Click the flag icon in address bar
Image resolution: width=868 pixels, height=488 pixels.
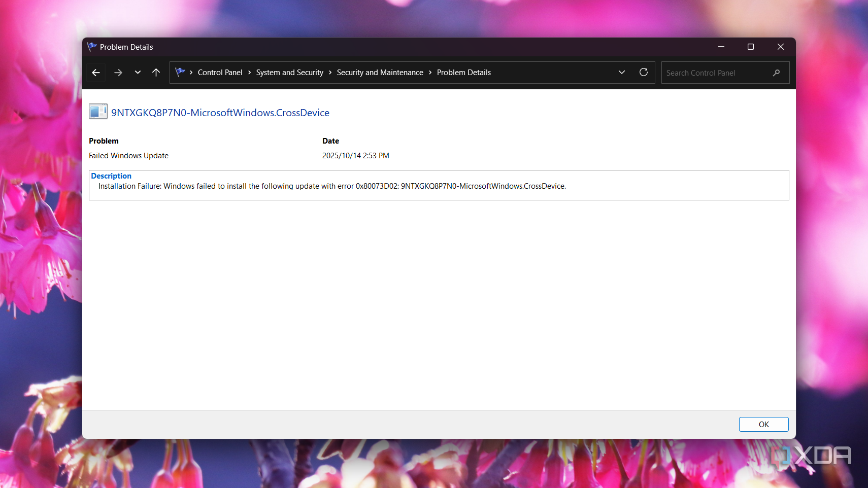click(180, 73)
